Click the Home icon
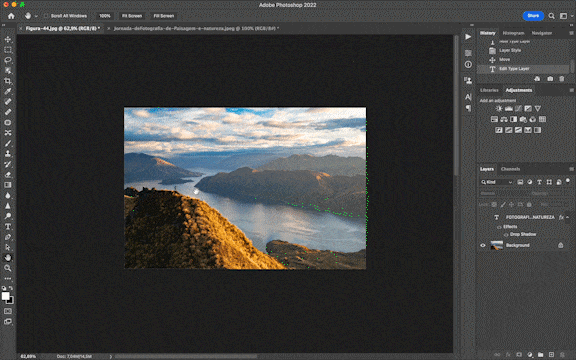 [11, 16]
